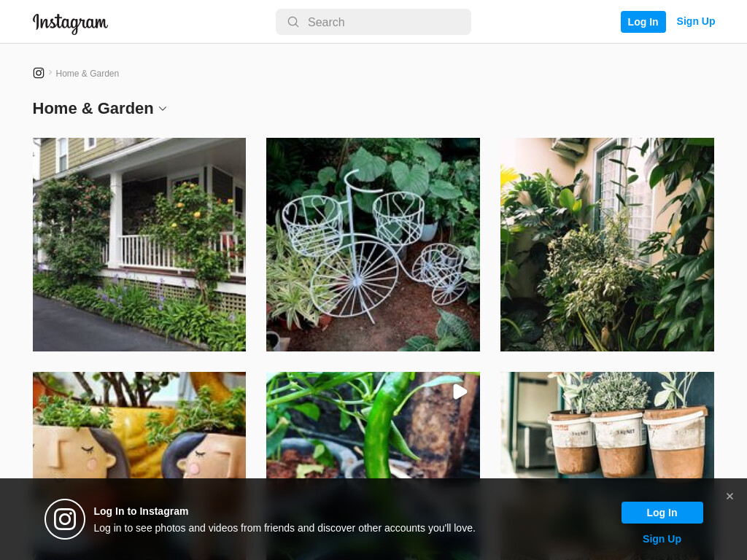This screenshot has height=560, width=747.
Task: Dismiss the login banner with X
Action: click(729, 496)
